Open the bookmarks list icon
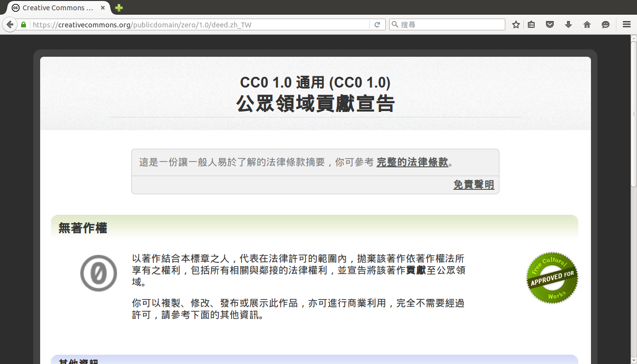This screenshot has width=637, height=364. click(531, 24)
